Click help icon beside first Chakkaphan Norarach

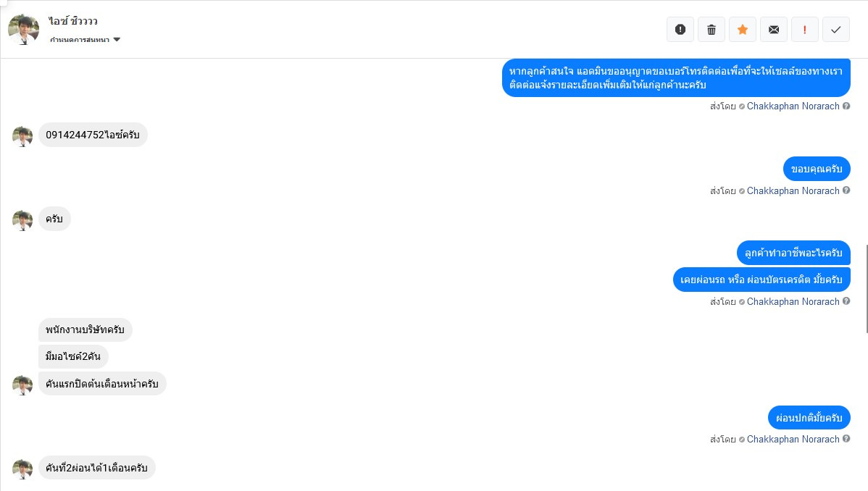click(x=846, y=106)
